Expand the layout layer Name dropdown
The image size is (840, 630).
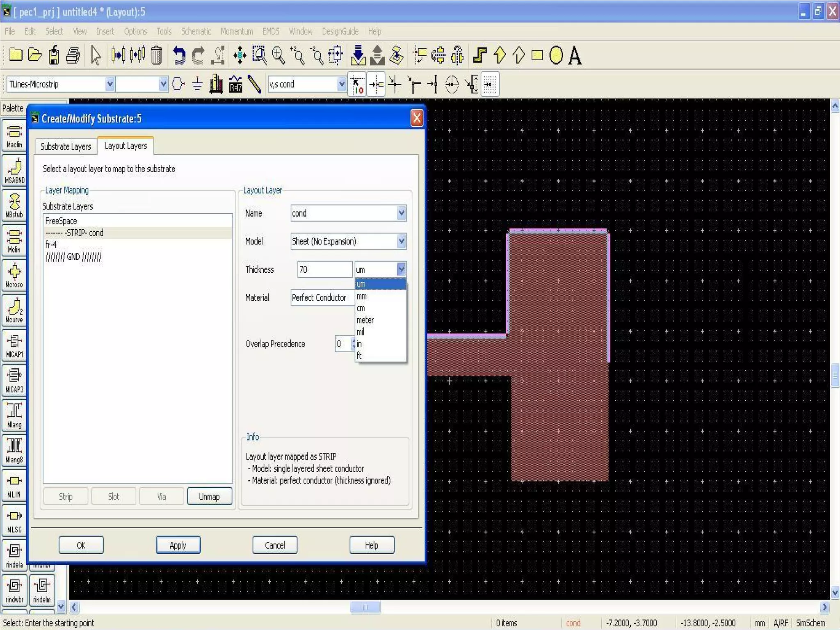coord(401,213)
